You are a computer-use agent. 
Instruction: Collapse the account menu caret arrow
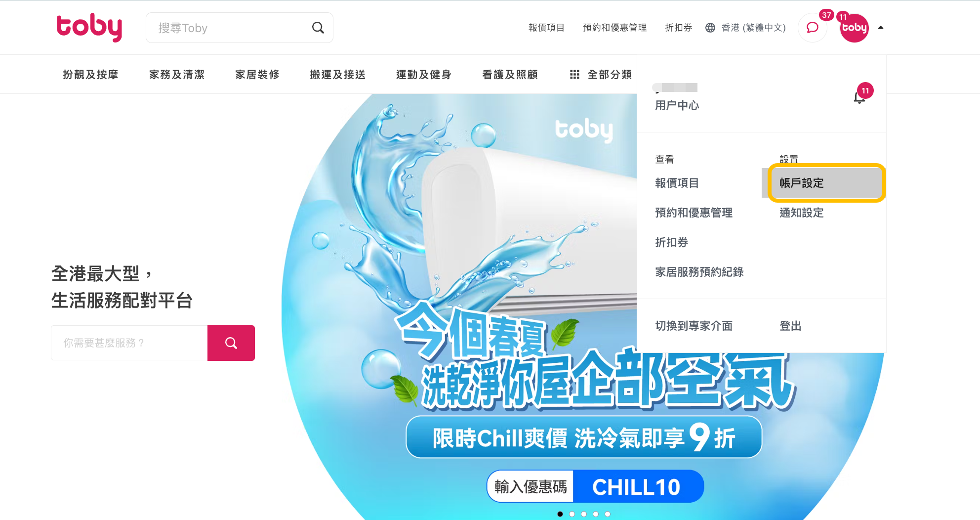pyautogui.click(x=880, y=28)
